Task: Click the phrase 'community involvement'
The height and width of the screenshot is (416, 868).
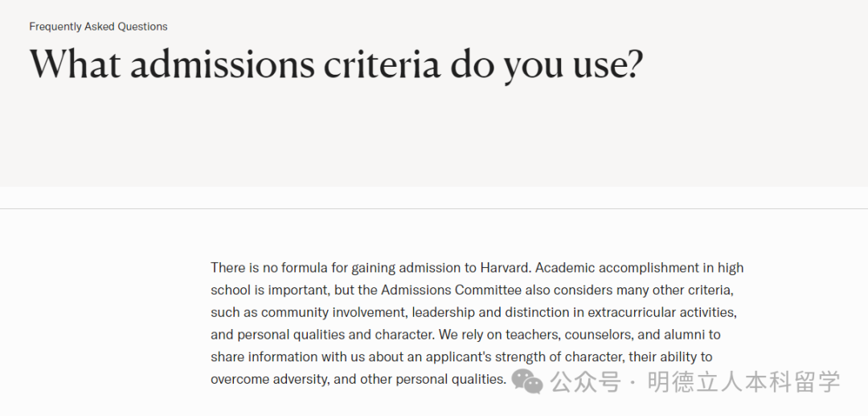Action: pos(334,312)
